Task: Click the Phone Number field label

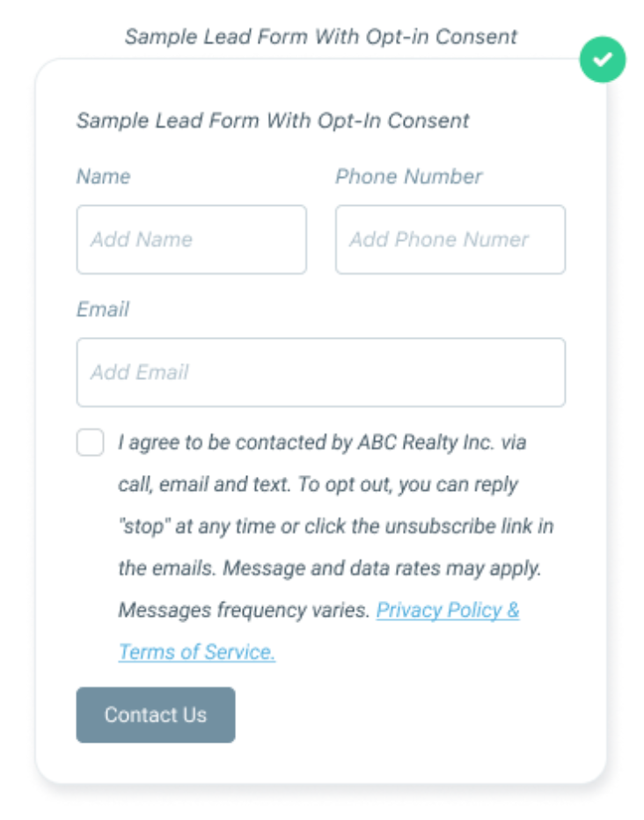Action: (x=408, y=177)
